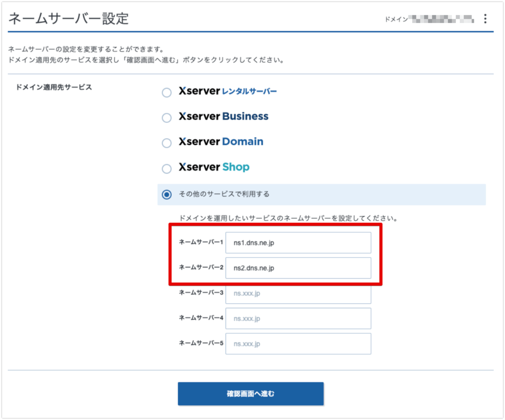Select the ns2.dns.ne.jp text value

(254, 268)
